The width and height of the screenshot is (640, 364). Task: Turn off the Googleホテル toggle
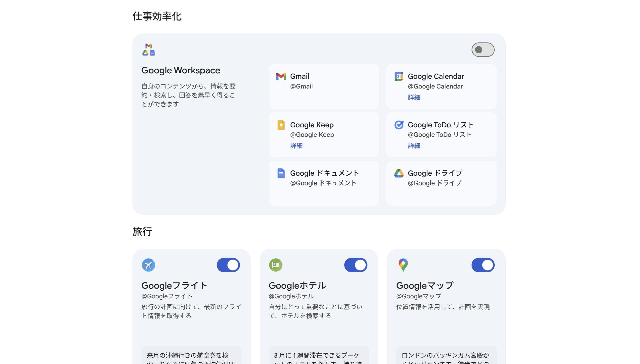[355, 265]
